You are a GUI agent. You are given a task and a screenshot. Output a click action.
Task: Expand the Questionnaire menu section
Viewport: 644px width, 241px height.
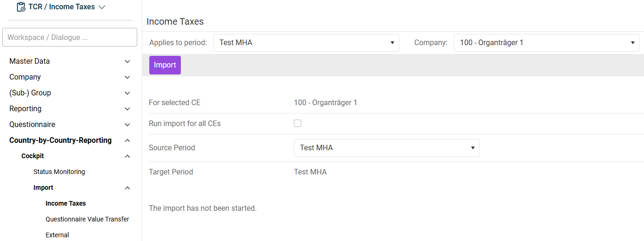(x=127, y=125)
